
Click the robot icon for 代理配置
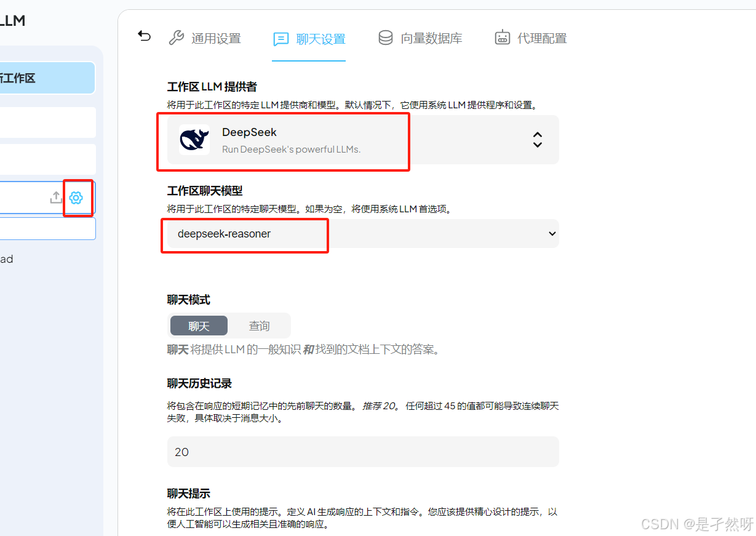[x=503, y=38]
